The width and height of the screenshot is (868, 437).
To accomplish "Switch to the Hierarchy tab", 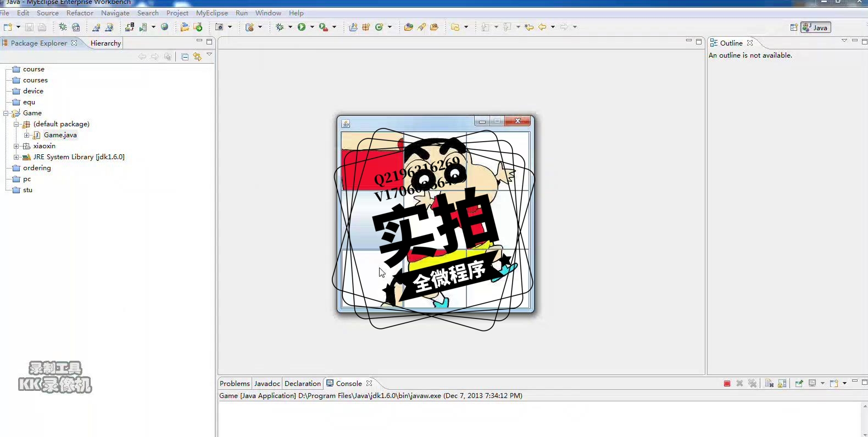I will point(105,43).
